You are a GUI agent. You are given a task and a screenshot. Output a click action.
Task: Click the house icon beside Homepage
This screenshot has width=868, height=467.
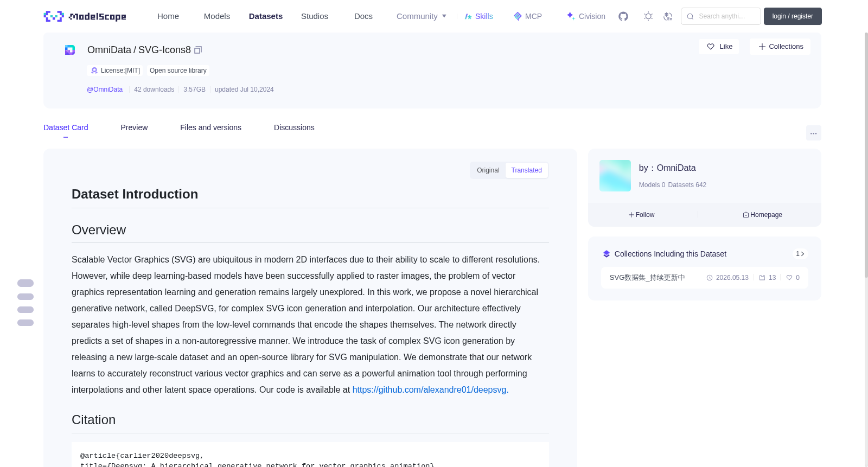coord(746,215)
